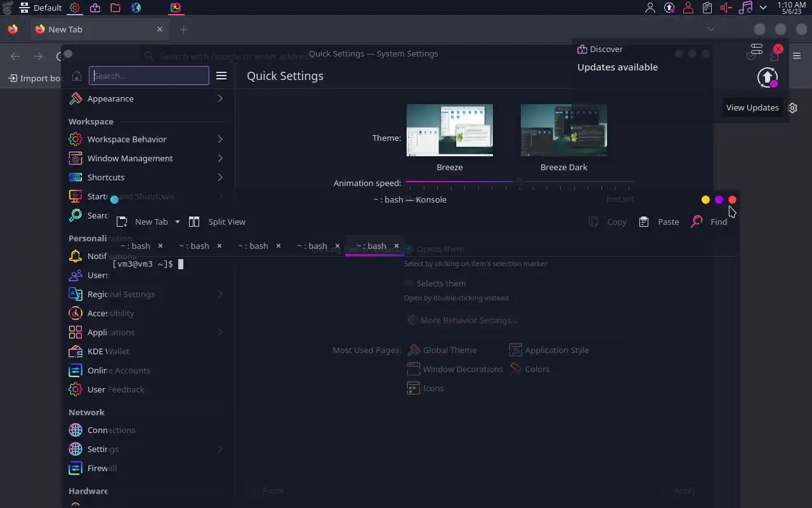Viewport: 812px width, 508px height.
Task: Open the clock showing 1:10 AM
Action: [x=791, y=8]
